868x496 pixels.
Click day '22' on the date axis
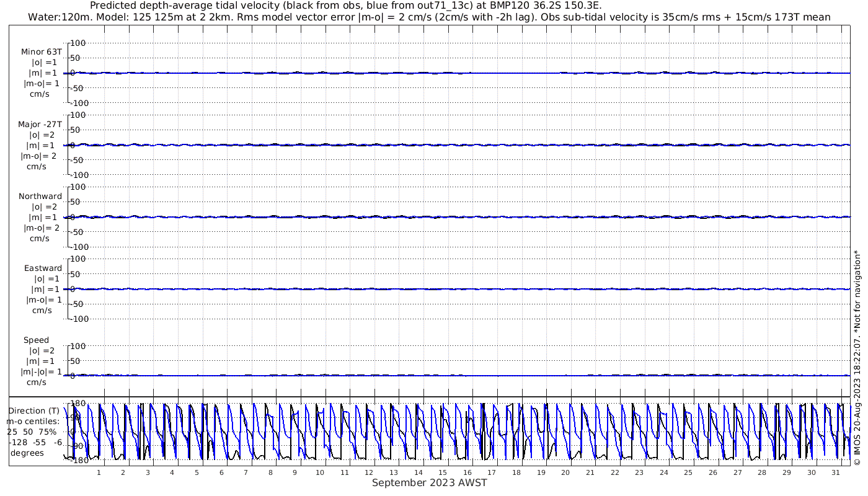(x=614, y=472)
